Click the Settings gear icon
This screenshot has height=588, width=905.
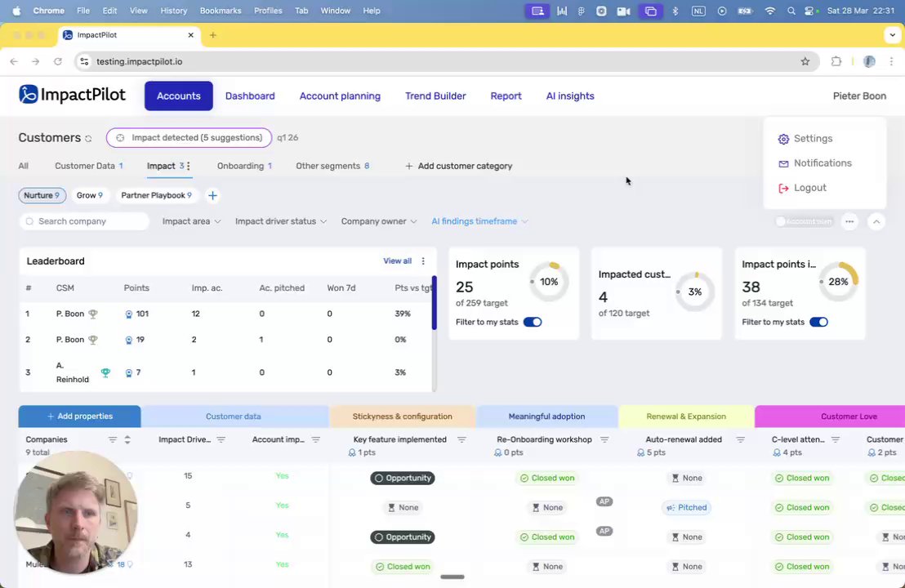coord(783,139)
